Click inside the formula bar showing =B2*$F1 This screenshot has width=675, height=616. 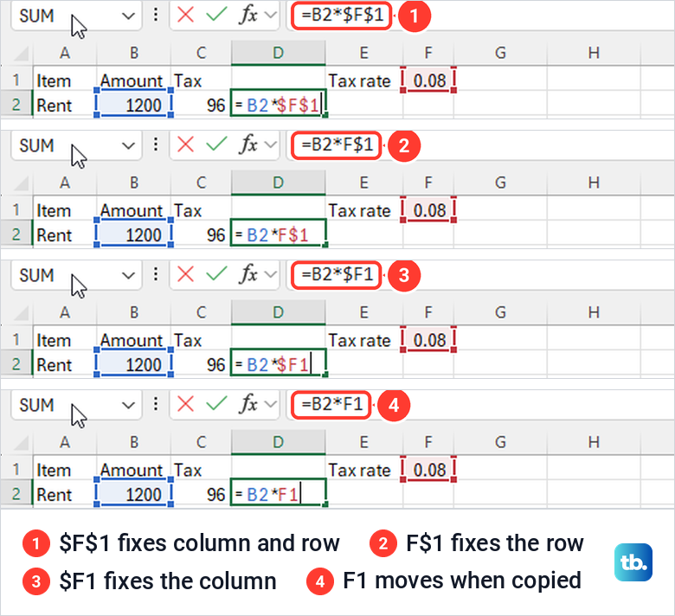click(x=480, y=275)
